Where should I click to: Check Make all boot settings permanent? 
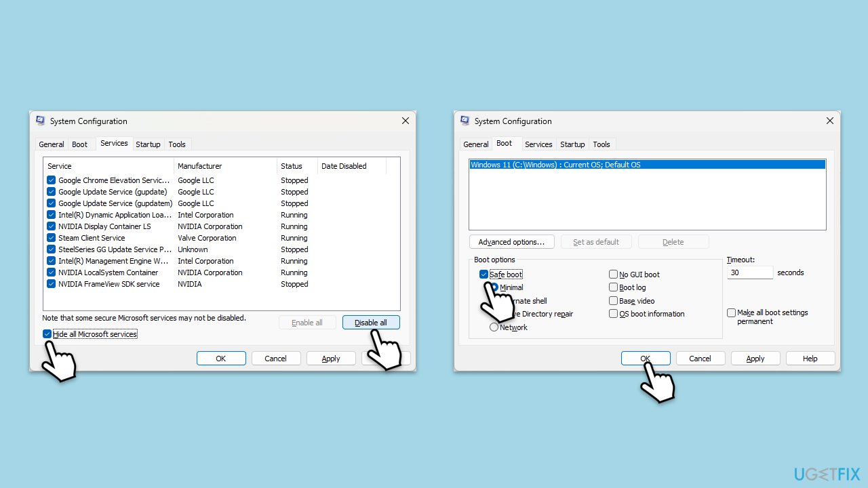731,313
